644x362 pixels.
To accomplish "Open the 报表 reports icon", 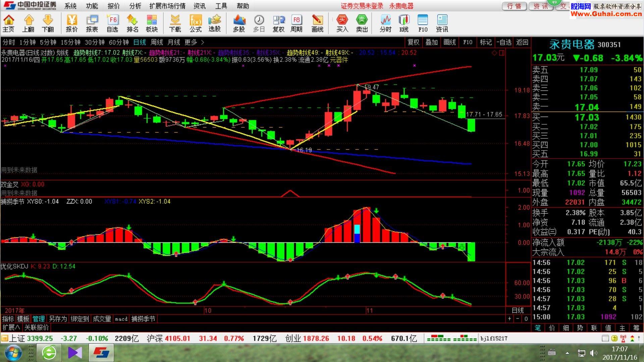I will tap(92, 23).
